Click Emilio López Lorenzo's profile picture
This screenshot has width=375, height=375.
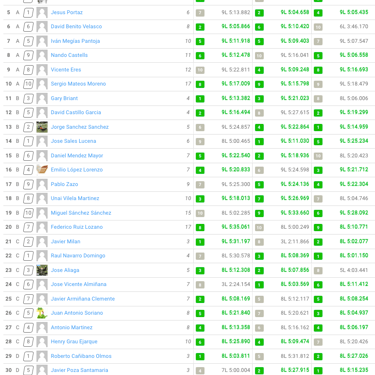(42, 170)
